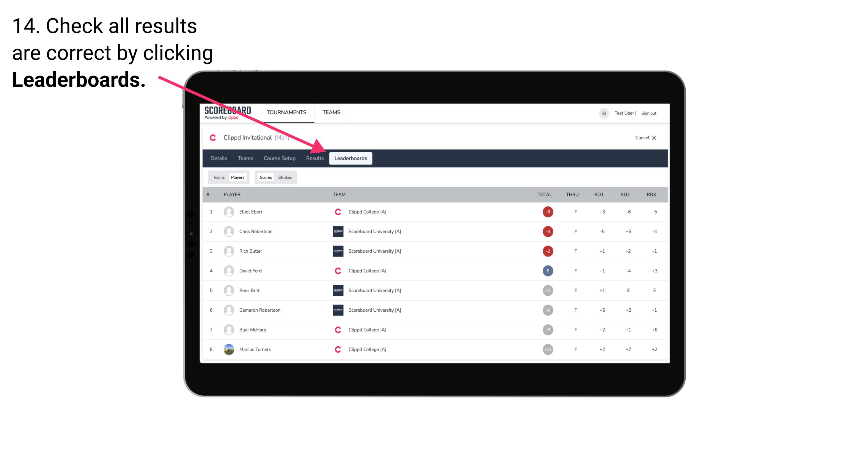The width and height of the screenshot is (868, 467).
Task: Toggle the Scores filter button
Action: pos(265,177)
